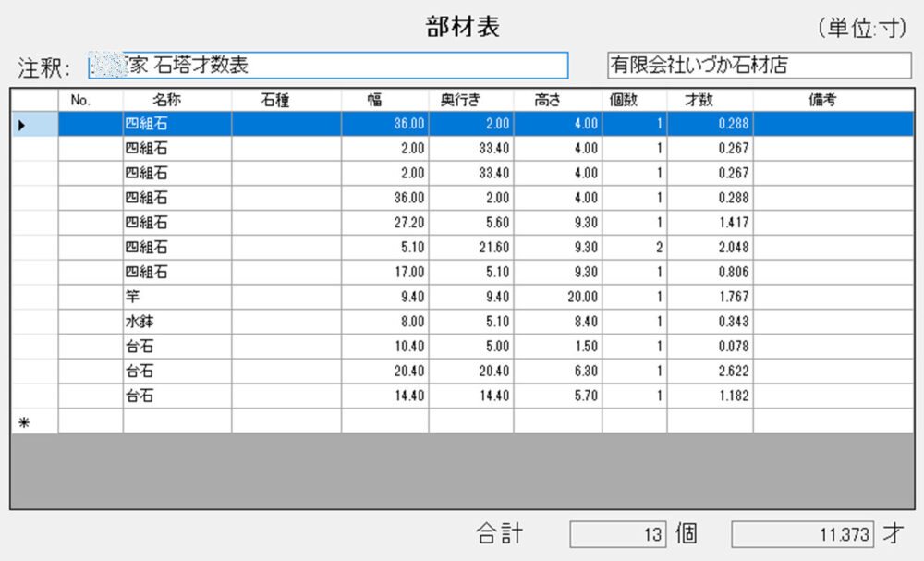Click the 幅 column header
The height and width of the screenshot is (561, 924).
point(383,100)
